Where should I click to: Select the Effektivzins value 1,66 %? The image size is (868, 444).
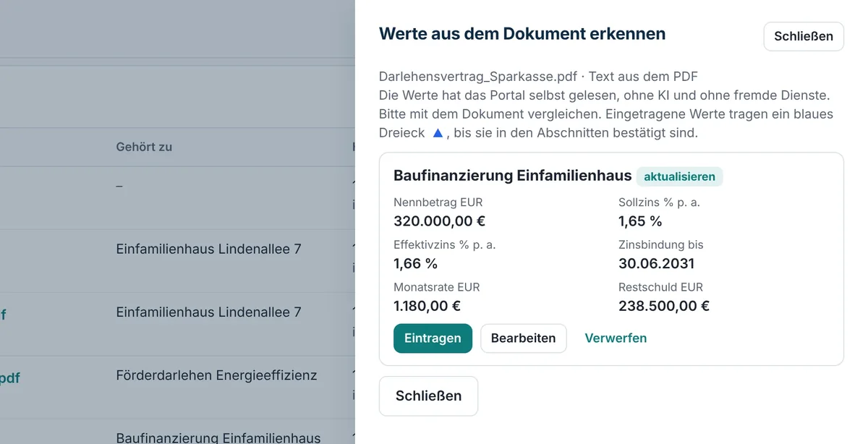coord(415,263)
